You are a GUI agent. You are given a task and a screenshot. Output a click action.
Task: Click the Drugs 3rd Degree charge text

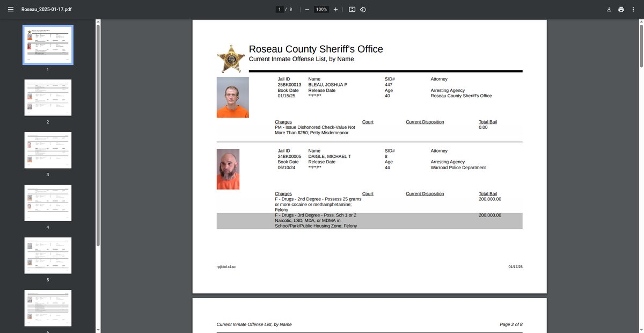(x=316, y=220)
